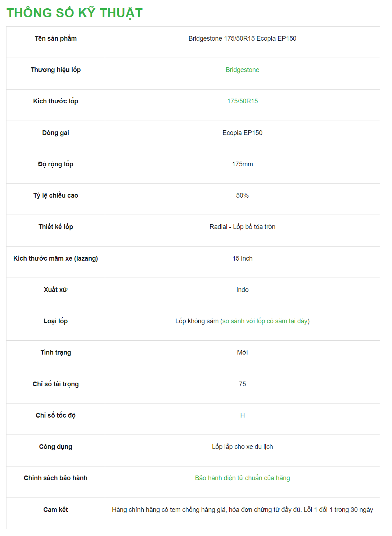
Task: Select product name Bridgestone 175/50R15 Ecopia EP150
Action: [242, 39]
